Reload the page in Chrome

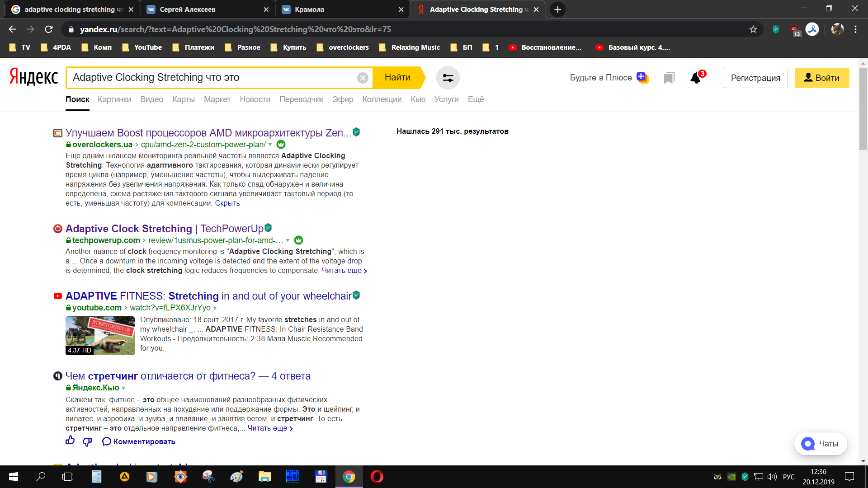[x=49, y=29]
